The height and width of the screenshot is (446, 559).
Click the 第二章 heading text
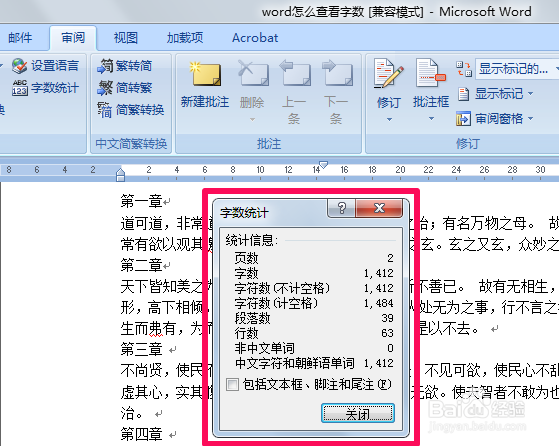click(142, 265)
